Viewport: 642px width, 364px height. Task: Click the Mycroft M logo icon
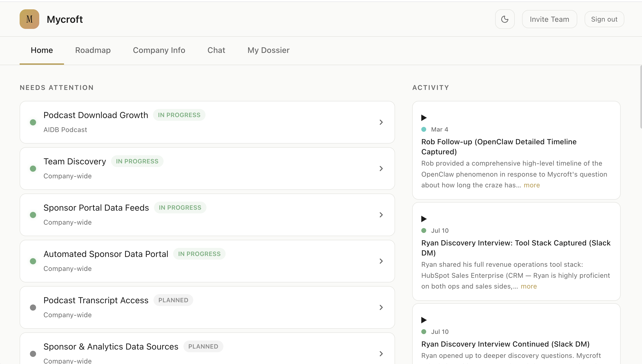[x=29, y=19]
